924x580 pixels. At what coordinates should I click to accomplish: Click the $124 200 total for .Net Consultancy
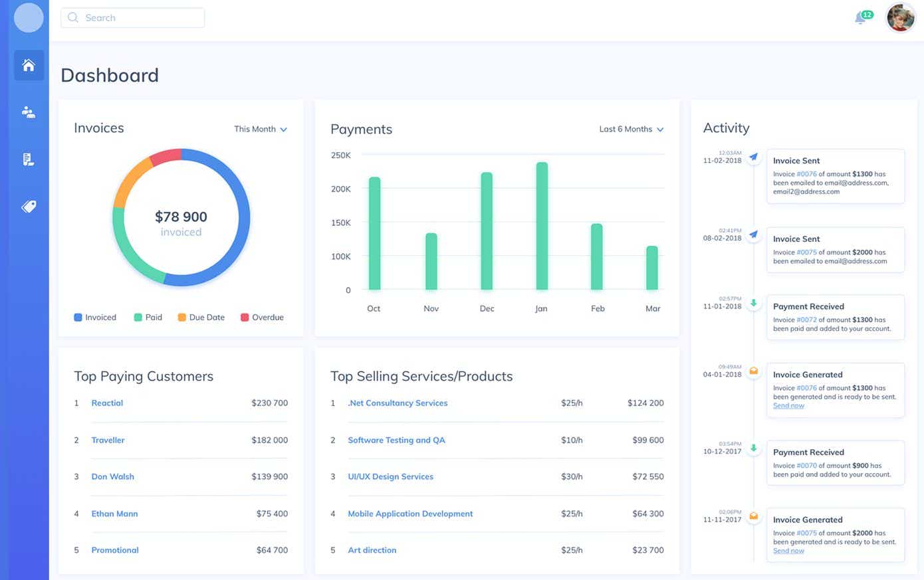(645, 403)
